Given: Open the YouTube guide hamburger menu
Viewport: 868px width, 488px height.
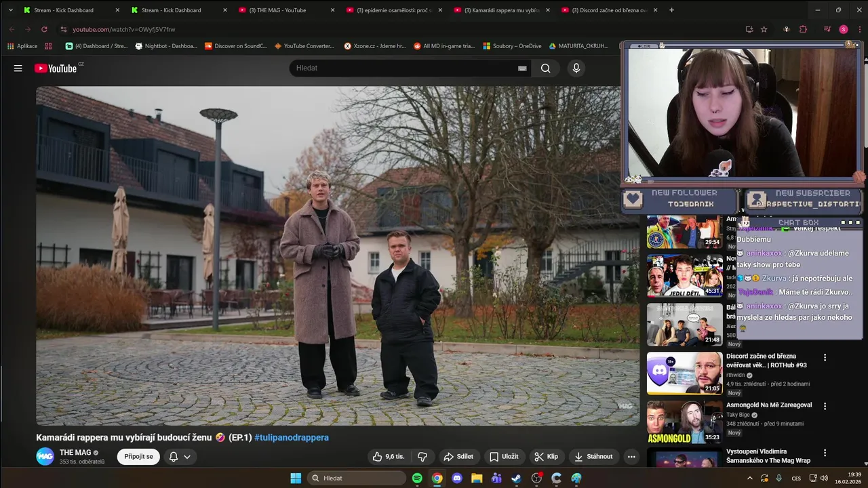Looking at the screenshot, I should click(x=18, y=68).
